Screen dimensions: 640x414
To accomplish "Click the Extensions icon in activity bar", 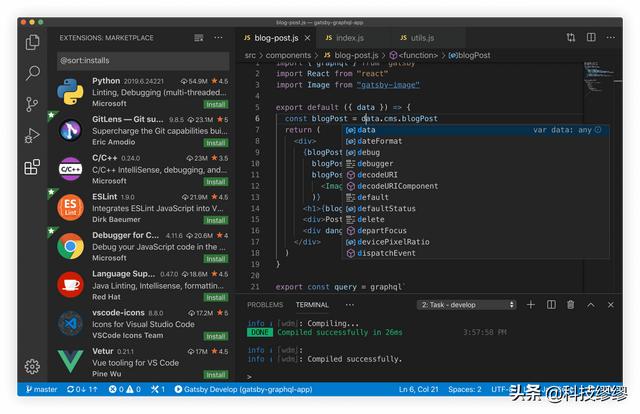I will coord(33,166).
